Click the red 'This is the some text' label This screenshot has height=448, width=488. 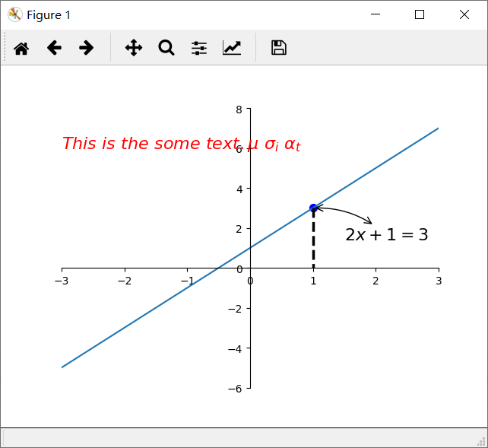(x=182, y=144)
